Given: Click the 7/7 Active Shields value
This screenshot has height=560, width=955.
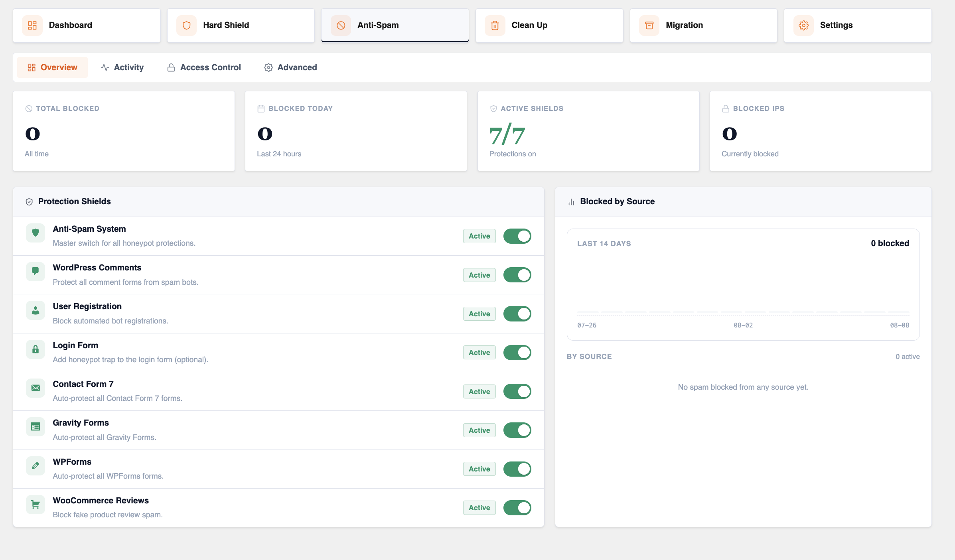Looking at the screenshot, I should 507,135.
